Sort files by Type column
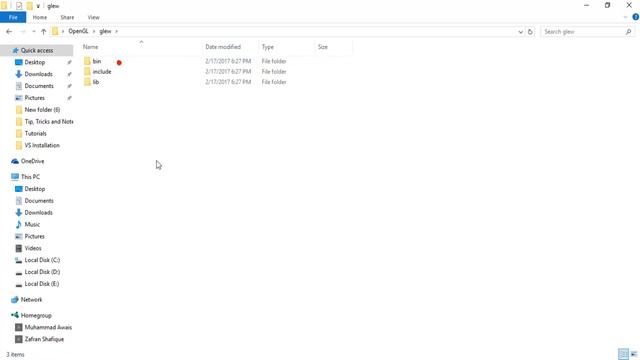 [x=268, y=47]
